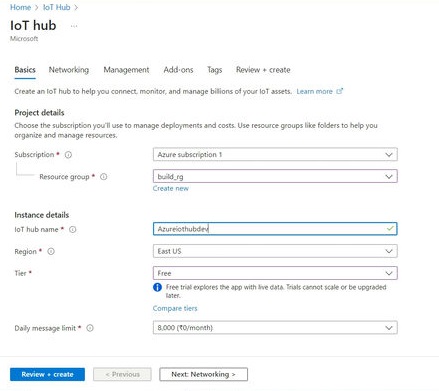
Task: Switch to the Networking tab
Action: pos(69,70)
